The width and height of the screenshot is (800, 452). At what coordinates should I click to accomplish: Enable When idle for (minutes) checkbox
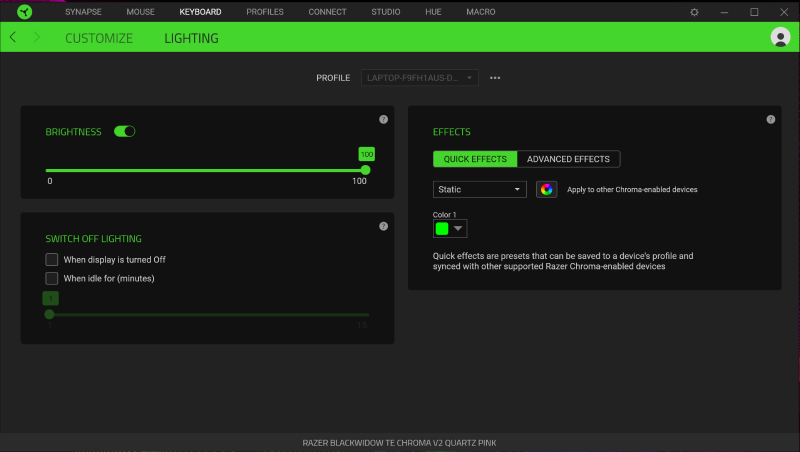click(52, 279)
